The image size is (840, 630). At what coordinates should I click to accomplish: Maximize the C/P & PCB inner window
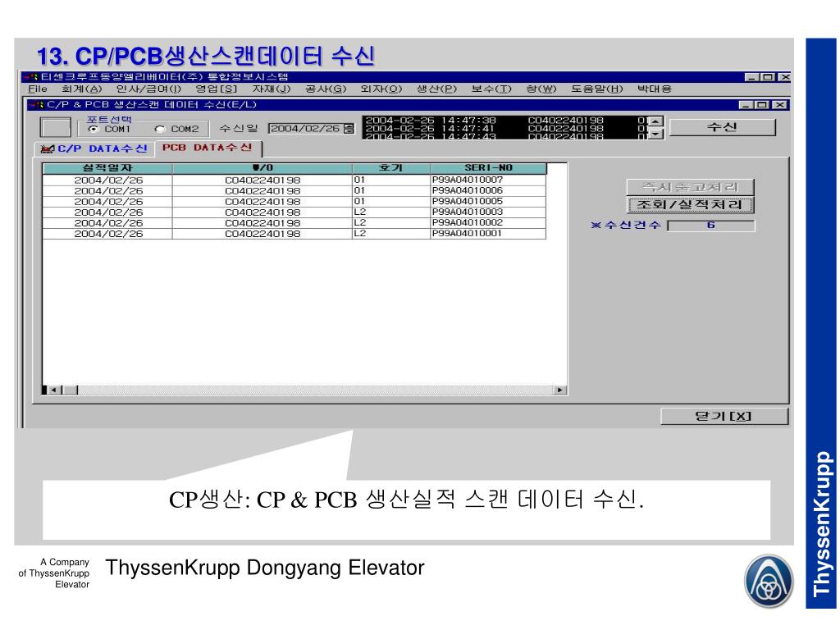tap(762, 105)
